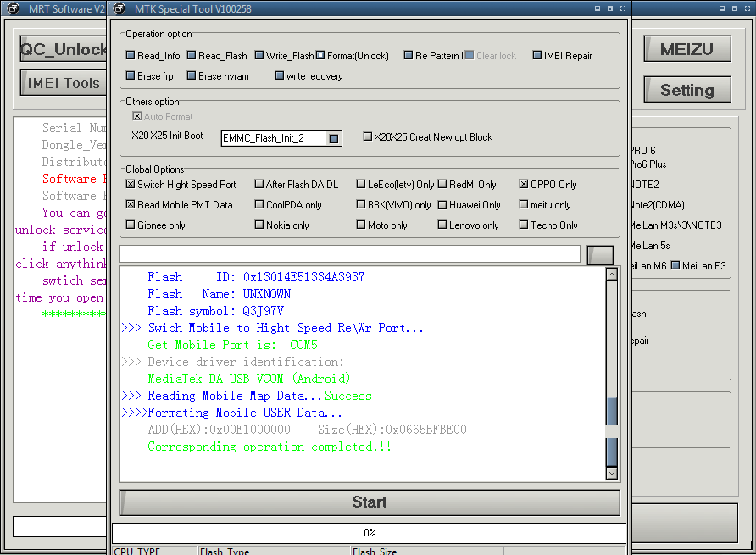
Task: Enable After Flash DA DL
Action: coord(258,184)
